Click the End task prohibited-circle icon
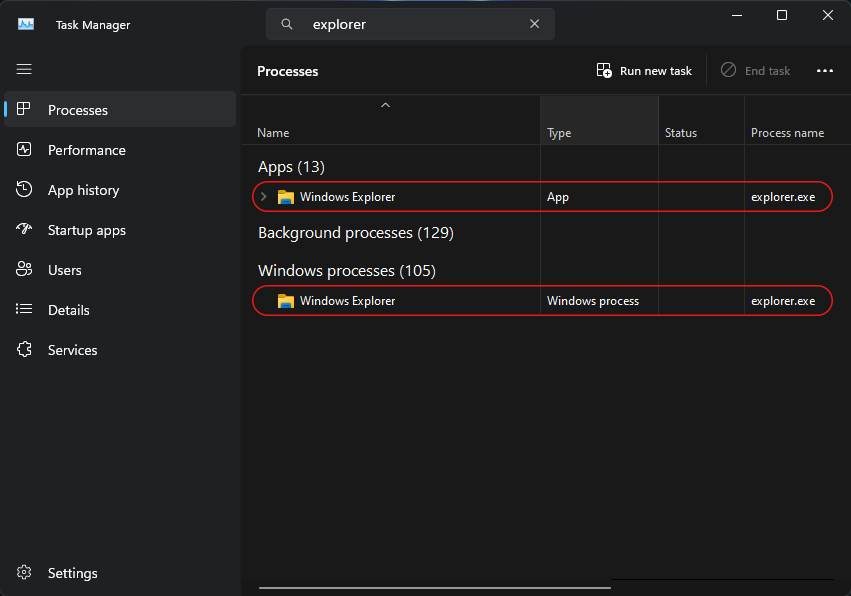 click(728, 70)
